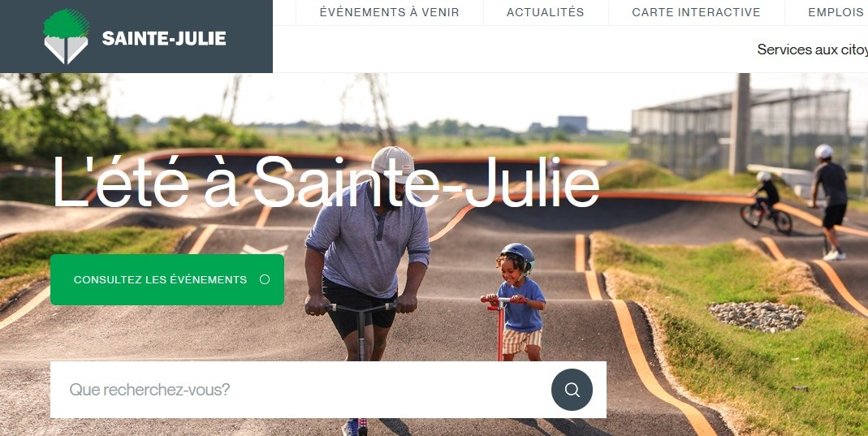Click the circle icon inside the events button

[265, 279]
